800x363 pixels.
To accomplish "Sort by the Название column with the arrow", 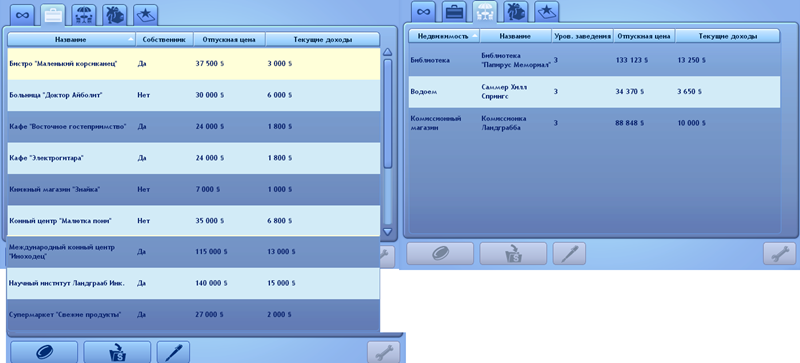I will 71,39.
